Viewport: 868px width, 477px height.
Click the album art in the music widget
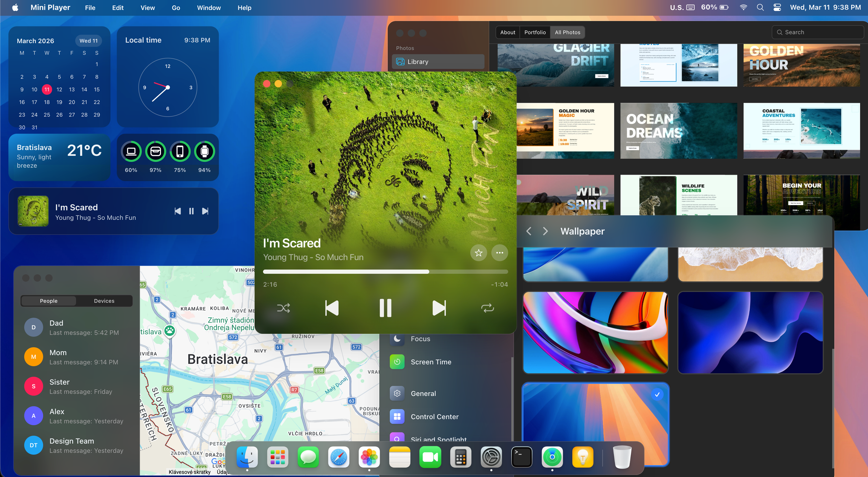click(x=33, y=211)
